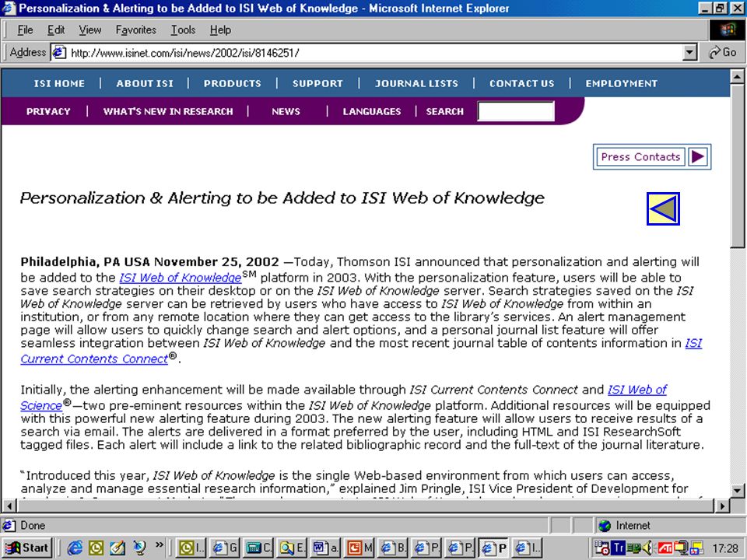Open the JOURNAL LISTS navigation link

pos(416,83)
